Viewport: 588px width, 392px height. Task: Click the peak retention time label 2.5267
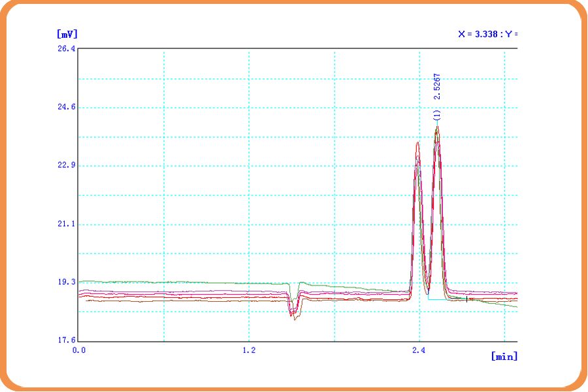coord(437,86)
